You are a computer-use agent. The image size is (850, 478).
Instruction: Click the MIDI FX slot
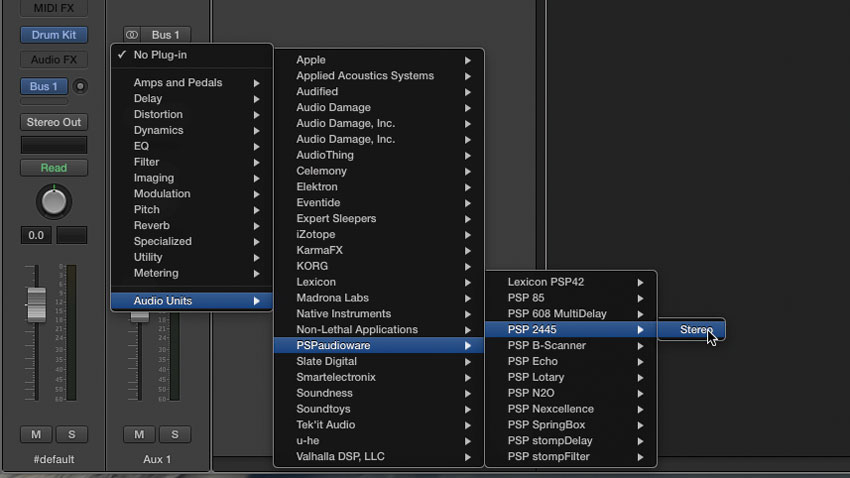coord(54,8)
